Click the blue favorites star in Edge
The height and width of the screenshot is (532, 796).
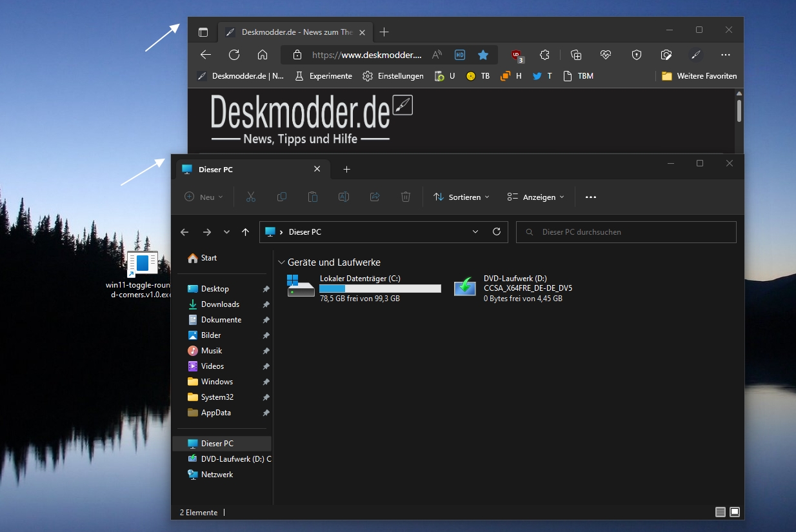(x=483, y=55)
